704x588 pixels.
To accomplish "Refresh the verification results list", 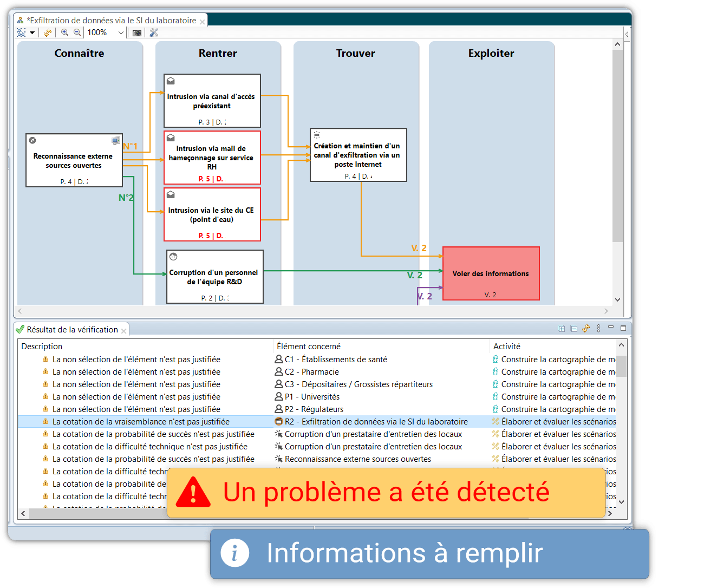I will pos(586,329).
